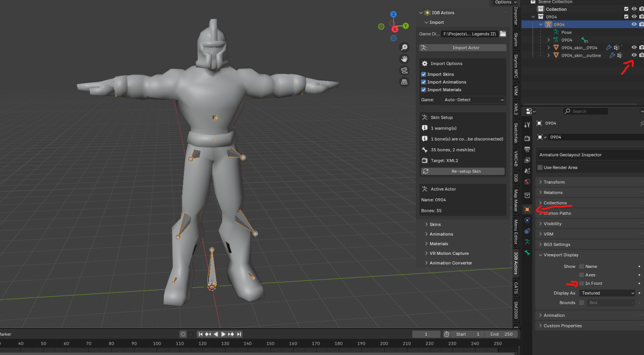Image resolution: width=644 pixels, height=355 pixels.
Task: Expand the Animation Converter section
Action: pyautogui.click(x=451, y=263)
